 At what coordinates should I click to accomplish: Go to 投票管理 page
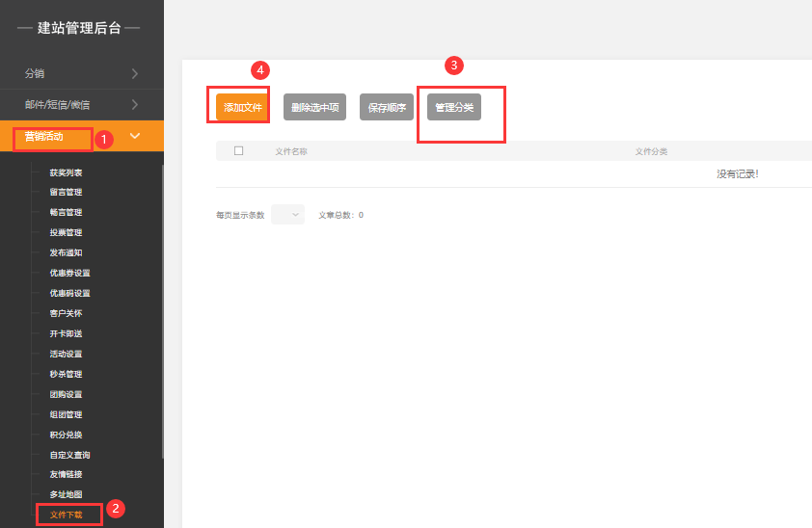(x=66, y=233)
